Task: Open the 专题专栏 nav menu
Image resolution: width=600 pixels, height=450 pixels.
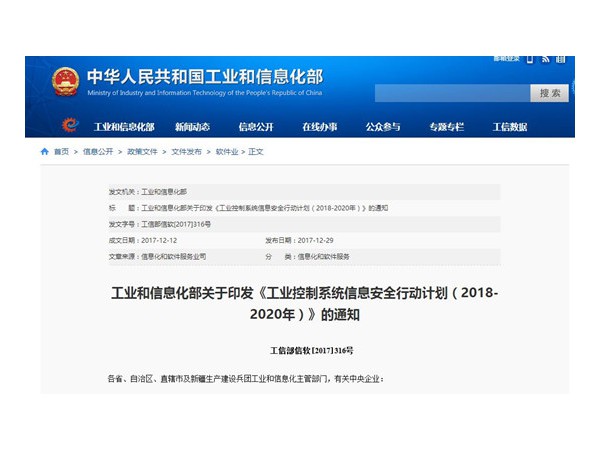Action: click(x=447, y=127)
